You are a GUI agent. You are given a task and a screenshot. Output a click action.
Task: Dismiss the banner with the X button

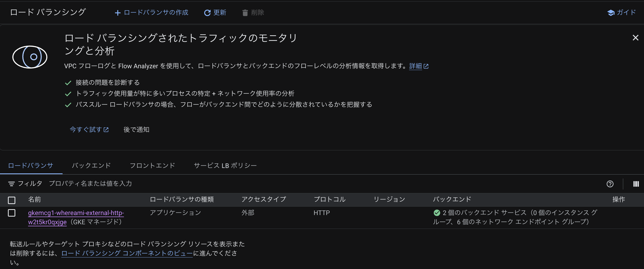pyautogui.click(x=636, y=38)
